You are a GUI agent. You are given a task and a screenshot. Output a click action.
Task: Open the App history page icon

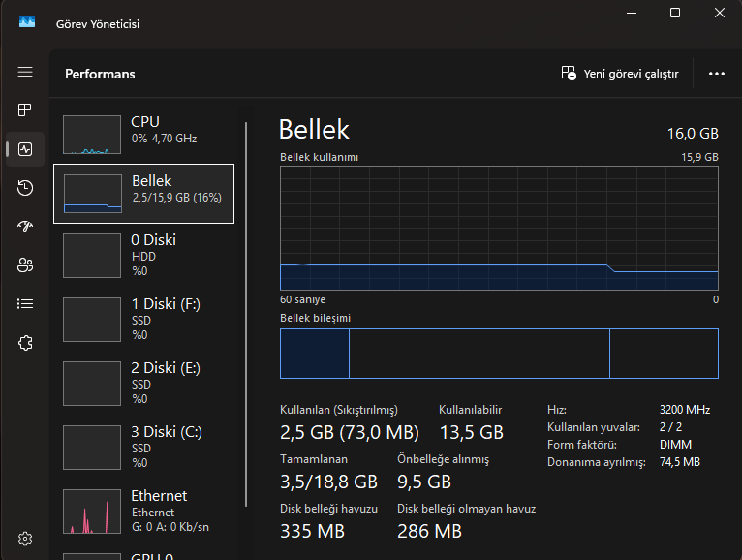pyautogui.click(x=25, y=188)
